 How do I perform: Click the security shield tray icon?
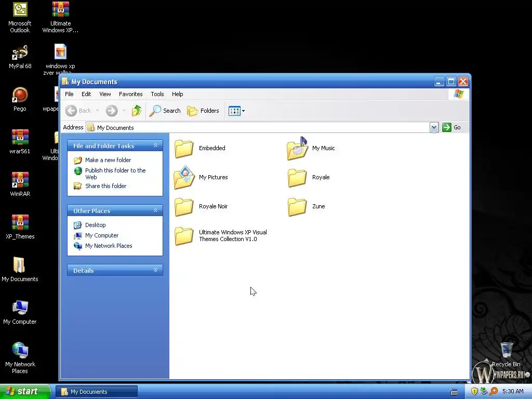[x=474, y=391]
